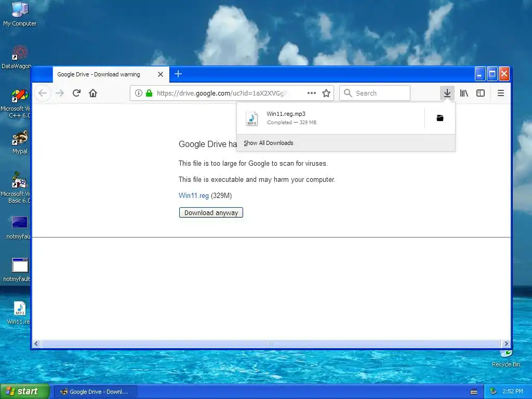Select the DataWagon desktop shortcut

pos(17,57)
